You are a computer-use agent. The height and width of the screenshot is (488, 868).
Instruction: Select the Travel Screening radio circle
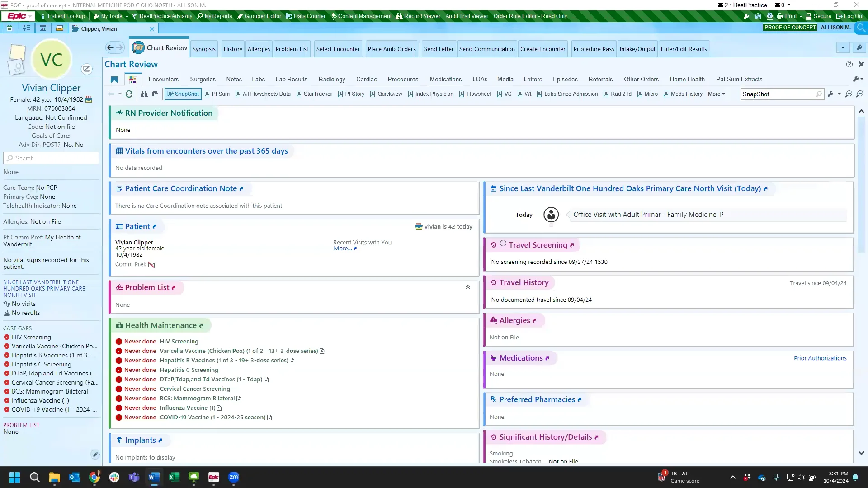pos(503,244)
